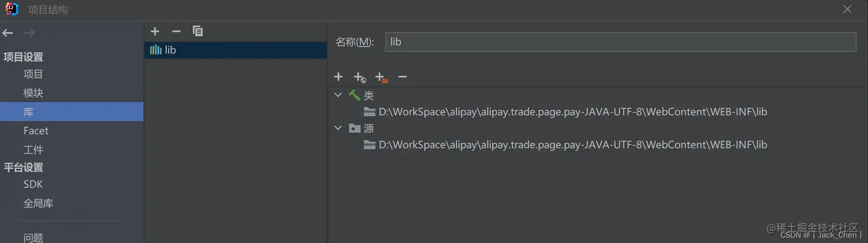
Task: Collapse the 源 (Sources) node
Action: [338, 128]
